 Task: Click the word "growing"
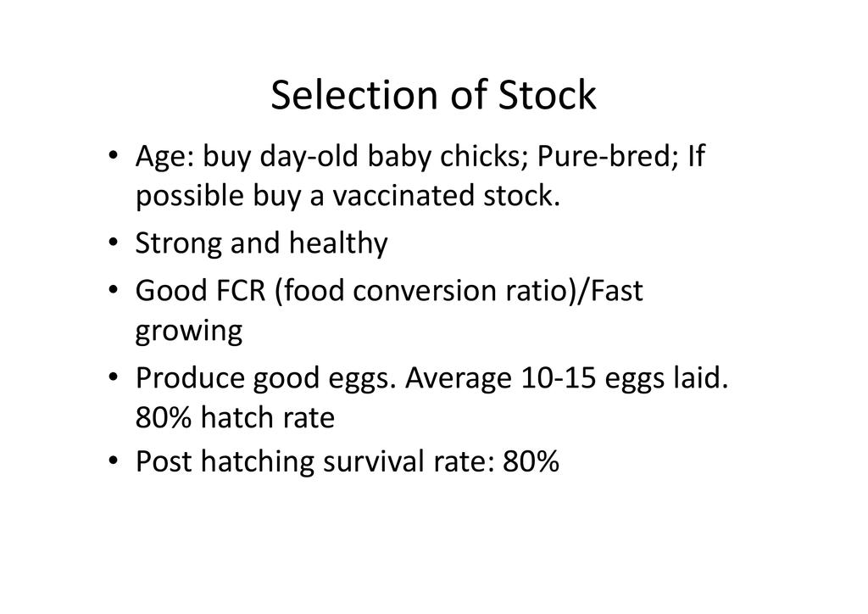click(188, 331)
